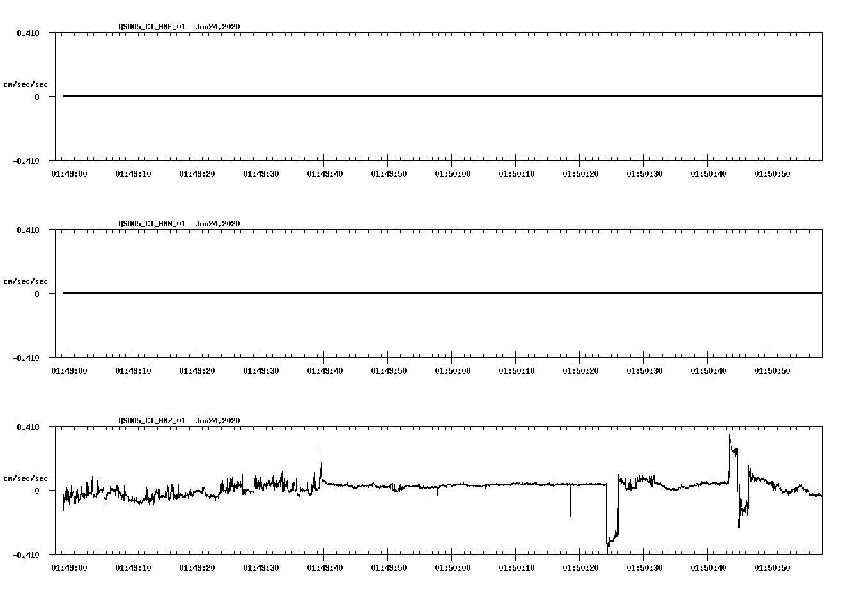Image resolution: width=868 pixels, height=591 pixels.
Task: Click the 0 axis value on HNN plot
Action: point(37,294)
